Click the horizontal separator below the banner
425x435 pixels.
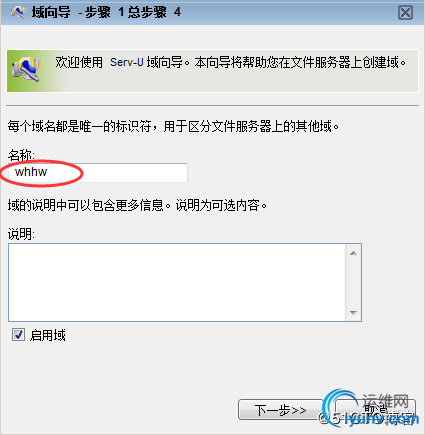click(212, 106)
